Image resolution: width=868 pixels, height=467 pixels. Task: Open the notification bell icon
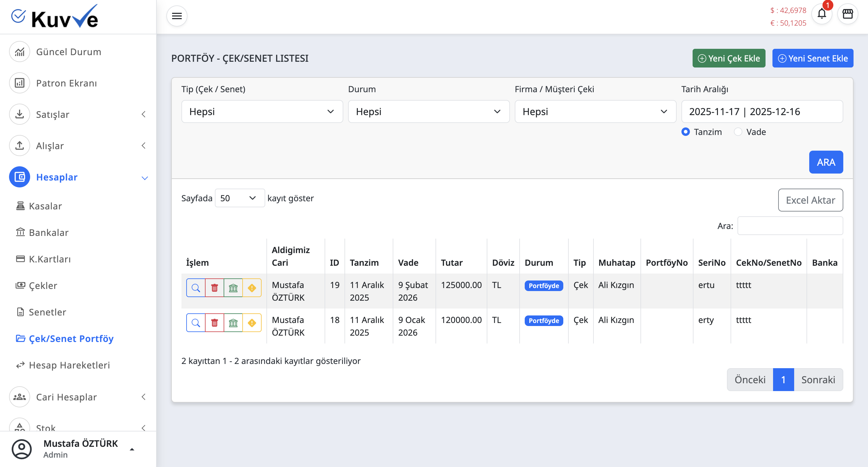[x=822, y=14]
